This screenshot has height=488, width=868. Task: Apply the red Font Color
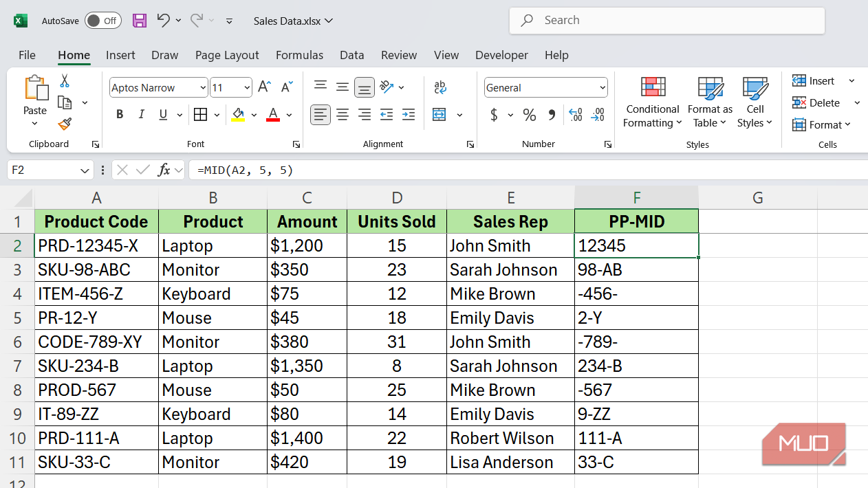273,115
